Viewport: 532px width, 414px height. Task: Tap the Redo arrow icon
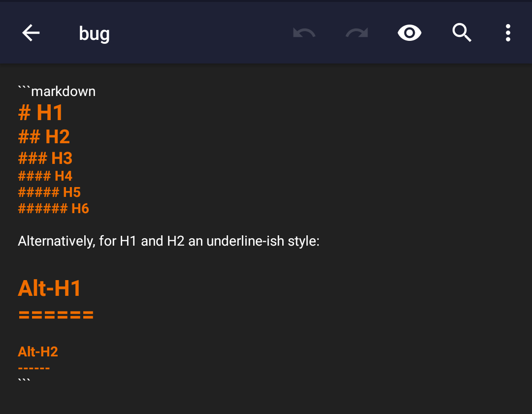356,32
